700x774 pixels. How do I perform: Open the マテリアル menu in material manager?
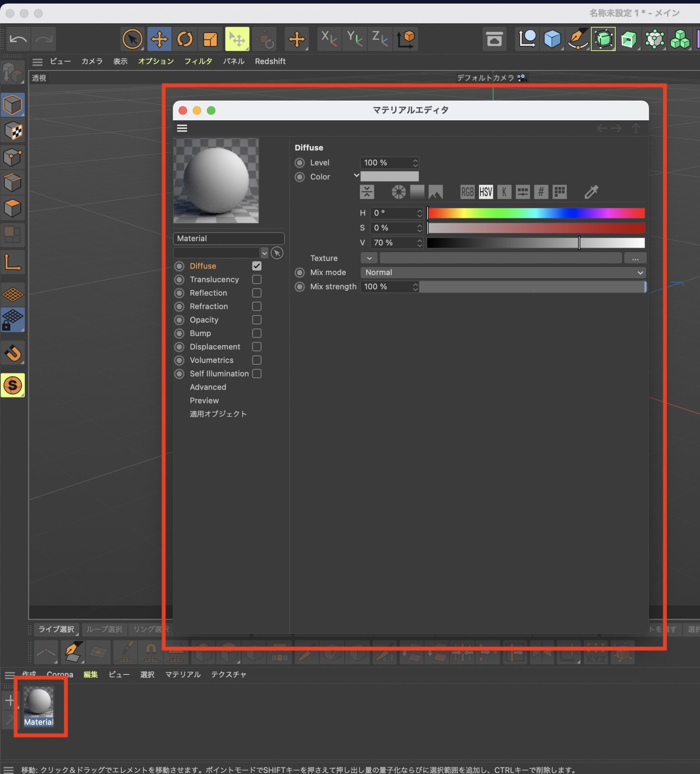(183, 675)
